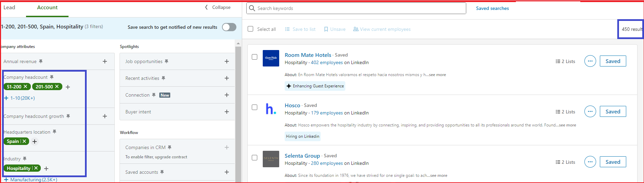The height and width of the screenshot is (183, 644).
Task: Add another company headcount value
Action: (68, 87)
